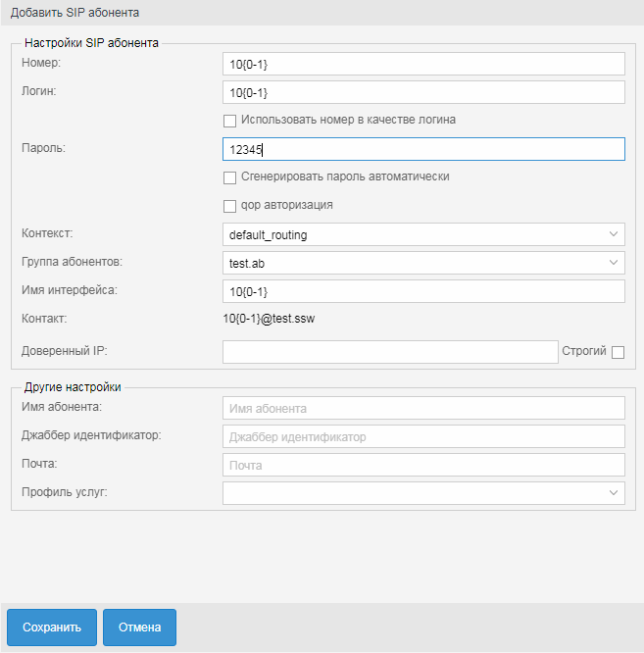The width and height of the screenshot is (644, 653).
Task: Click the 'Сохранить' button
Action: tap(51, 627)
